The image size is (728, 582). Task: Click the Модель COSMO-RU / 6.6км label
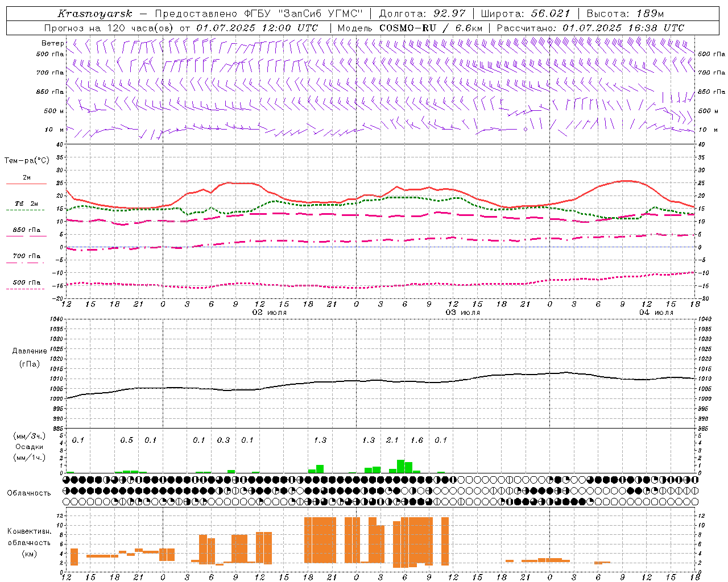[x=409, y=28]
